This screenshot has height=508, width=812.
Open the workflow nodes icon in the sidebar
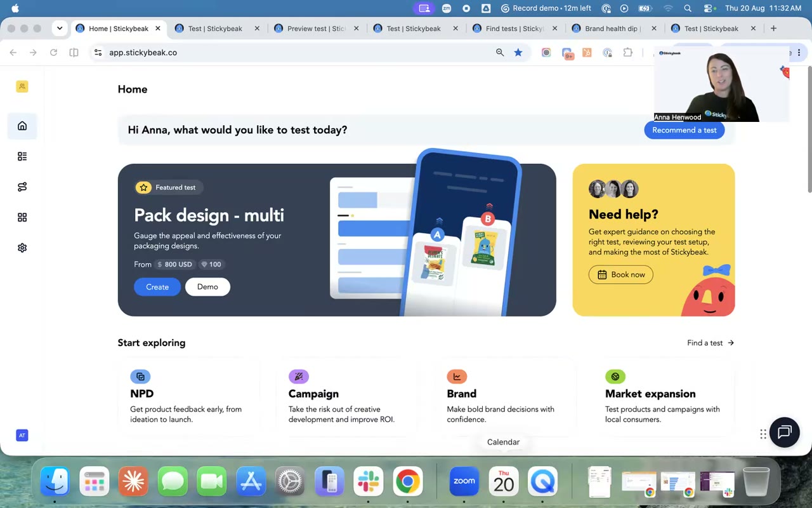pos(22,187)
